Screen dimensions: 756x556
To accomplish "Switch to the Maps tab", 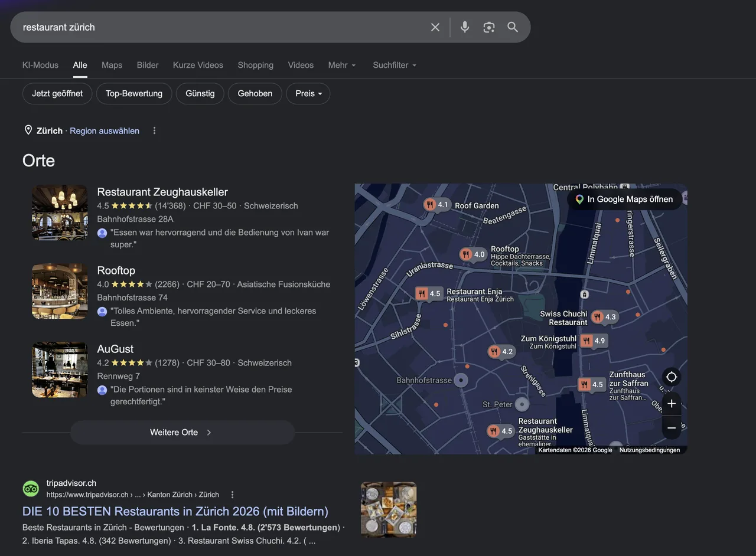I will 112,65.
